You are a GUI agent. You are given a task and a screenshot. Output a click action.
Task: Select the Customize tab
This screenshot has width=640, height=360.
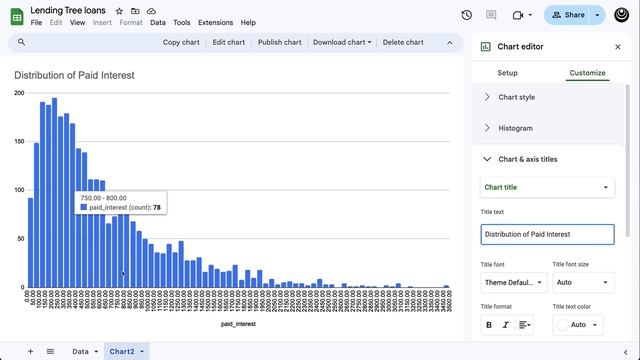[587, 73]
